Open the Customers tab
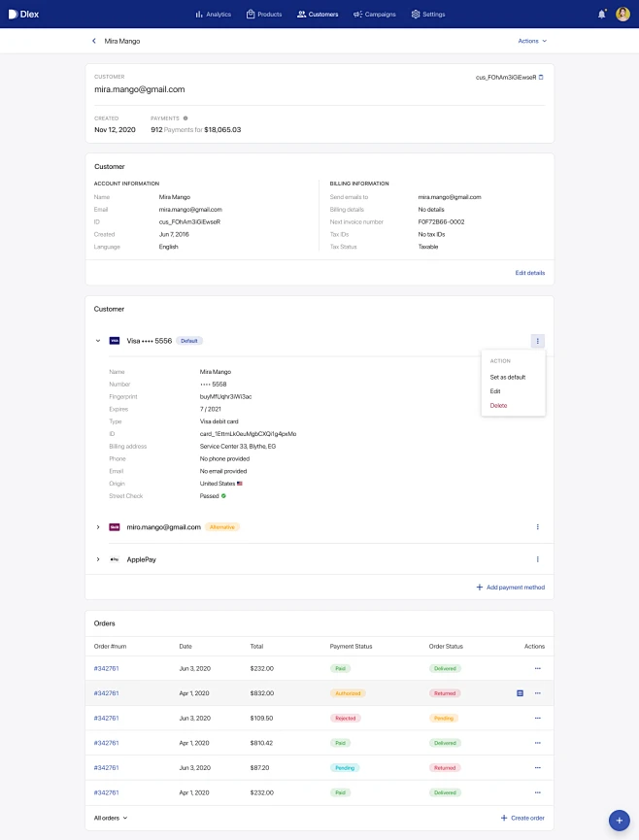 click(318, 15)
